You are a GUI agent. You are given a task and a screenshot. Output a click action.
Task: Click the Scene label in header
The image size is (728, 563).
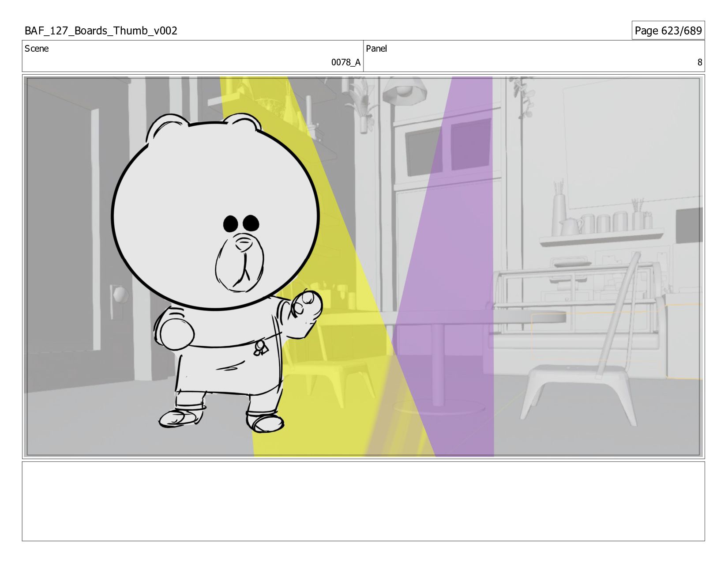click(37, 49)
